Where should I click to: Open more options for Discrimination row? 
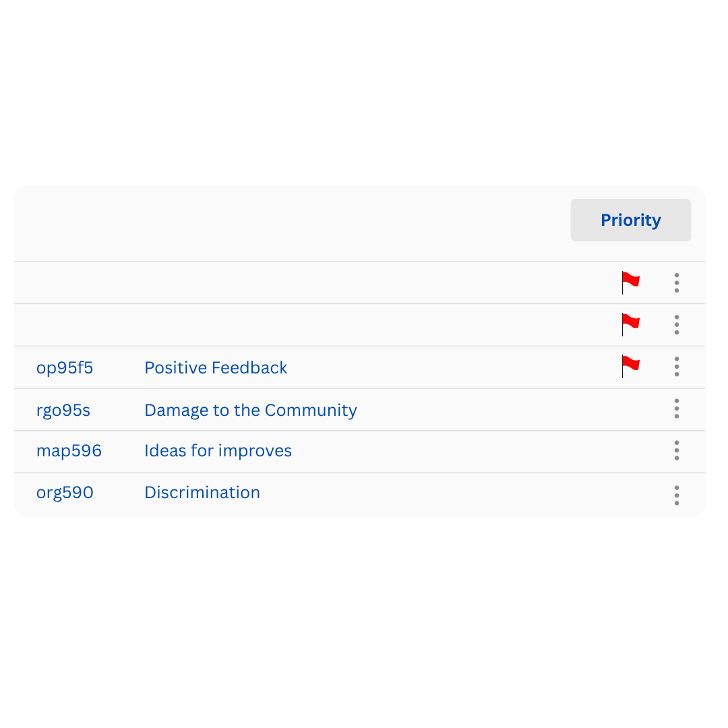click(x=677, y=495)
